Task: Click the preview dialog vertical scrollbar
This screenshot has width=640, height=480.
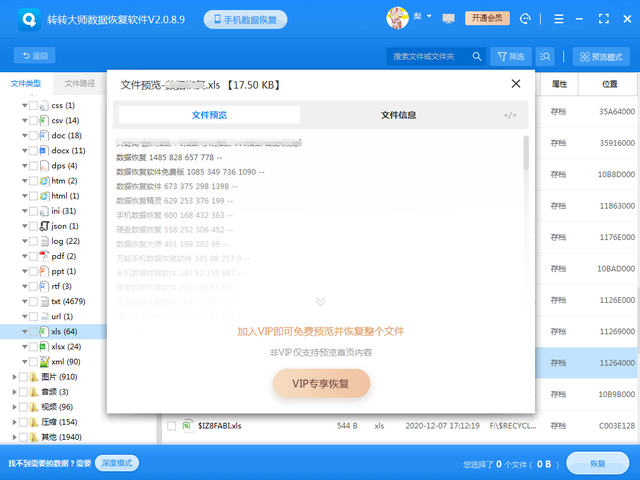Action: [x=526, y=153]
